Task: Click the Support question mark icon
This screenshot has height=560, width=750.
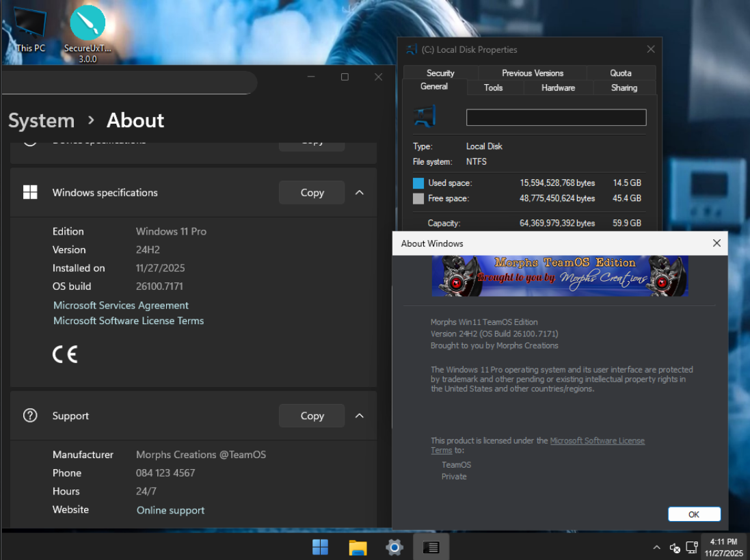Action: point(30,415)
